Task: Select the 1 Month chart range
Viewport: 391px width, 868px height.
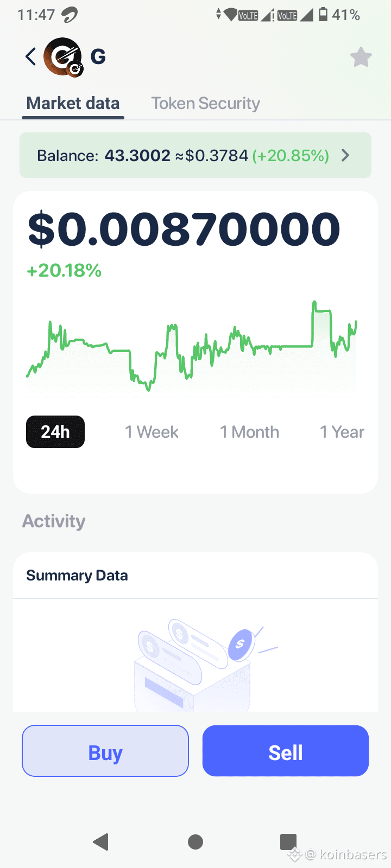Action: [x=249, y=432]
